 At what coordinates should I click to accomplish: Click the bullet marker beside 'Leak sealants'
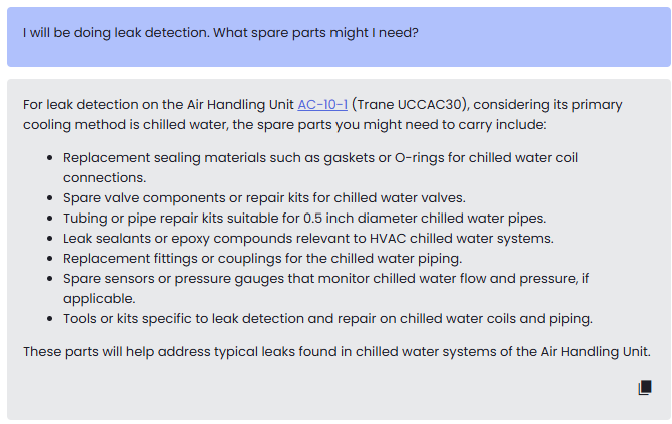click(50, 239)
